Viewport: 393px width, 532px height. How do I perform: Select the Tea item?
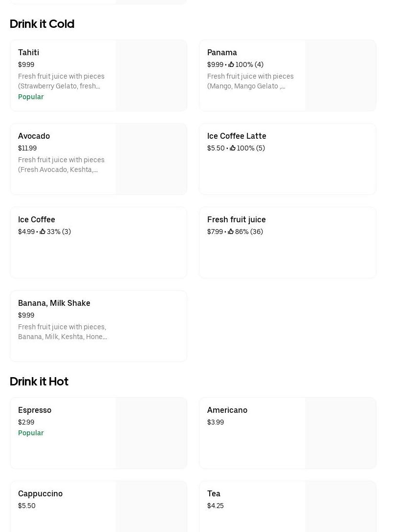(x=214, y=493)
